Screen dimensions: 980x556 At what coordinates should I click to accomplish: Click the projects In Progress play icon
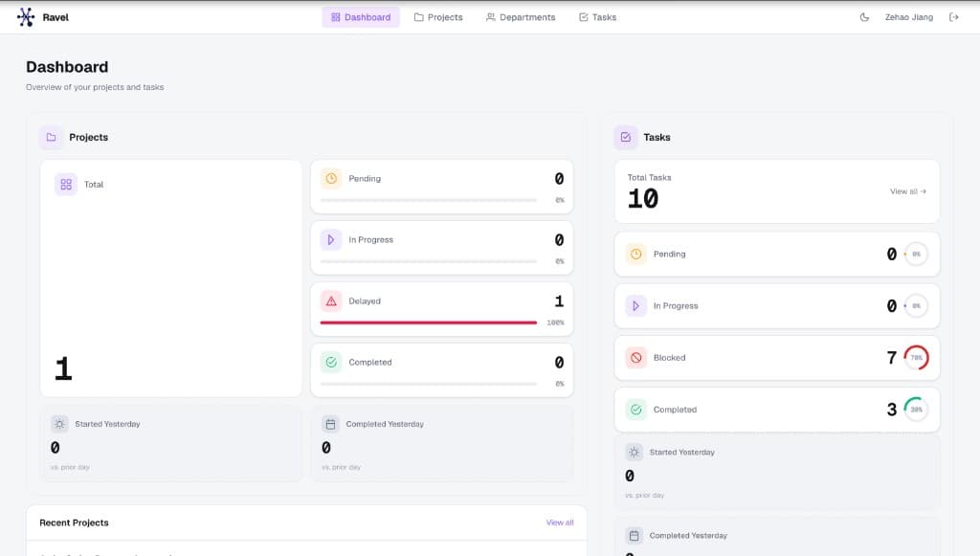click(x=331, y=240)
